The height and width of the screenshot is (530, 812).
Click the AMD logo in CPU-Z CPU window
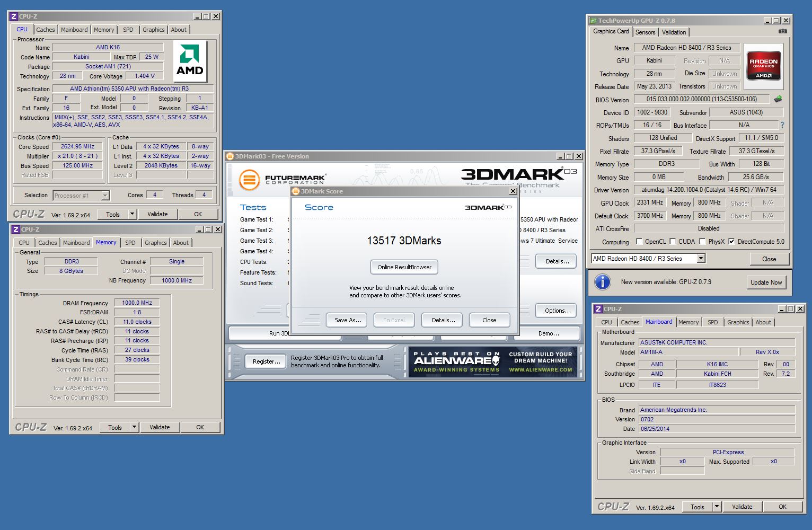[x=190, y=61]
